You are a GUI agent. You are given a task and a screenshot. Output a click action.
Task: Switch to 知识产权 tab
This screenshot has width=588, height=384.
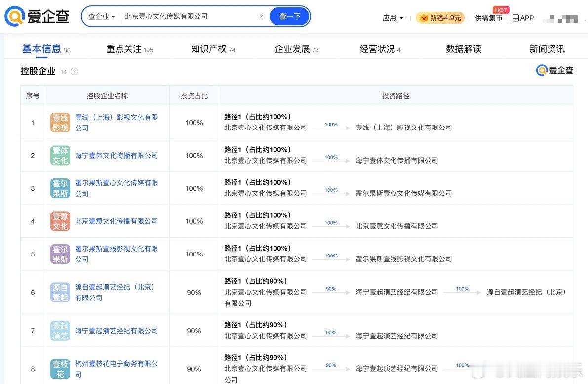pyautogui.click(x=213, y=49)
